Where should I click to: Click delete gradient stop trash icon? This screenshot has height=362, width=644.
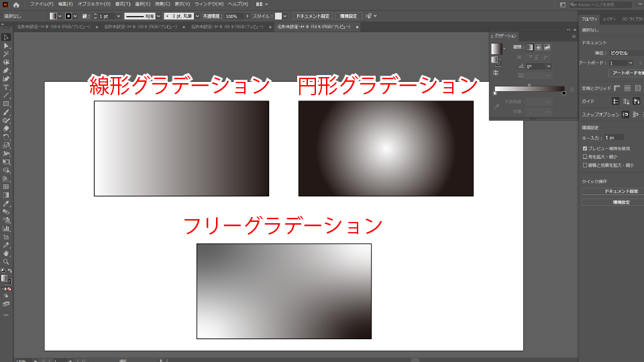point(572,89)
